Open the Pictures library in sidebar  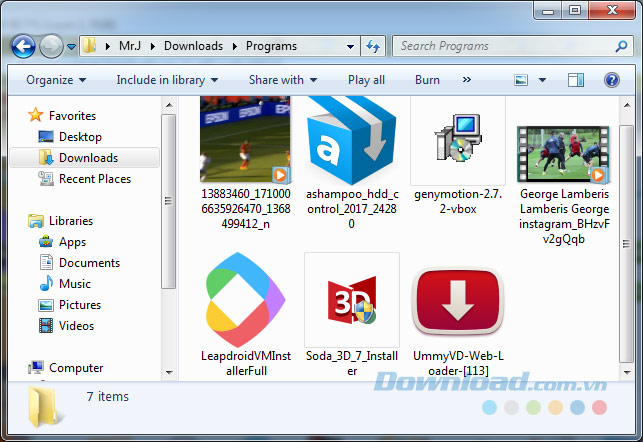tap(80, 305)
